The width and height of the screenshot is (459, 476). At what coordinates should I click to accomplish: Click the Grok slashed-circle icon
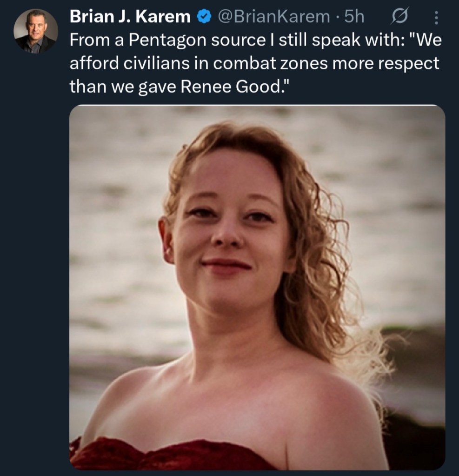tap(399, 17)
